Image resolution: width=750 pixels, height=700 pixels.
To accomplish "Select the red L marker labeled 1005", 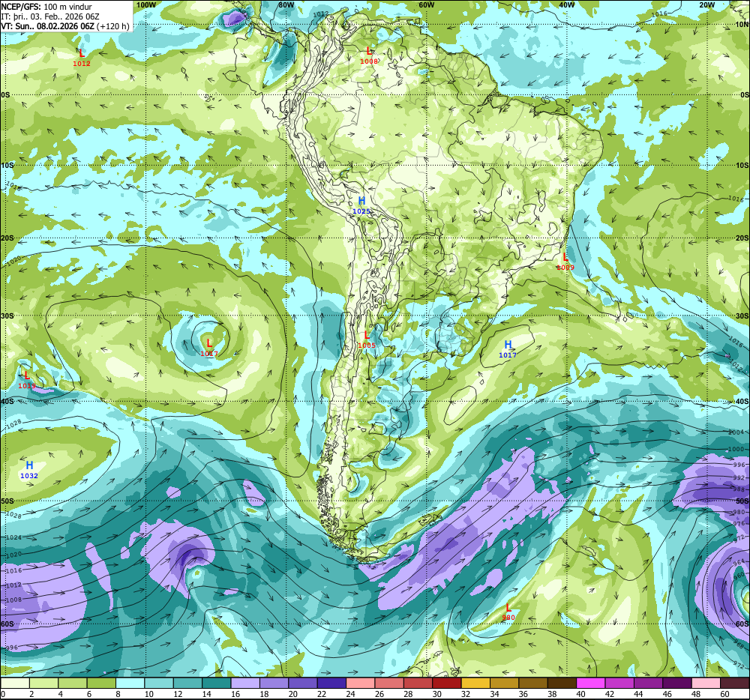I will pyautogui.click(x=367, y=335).
